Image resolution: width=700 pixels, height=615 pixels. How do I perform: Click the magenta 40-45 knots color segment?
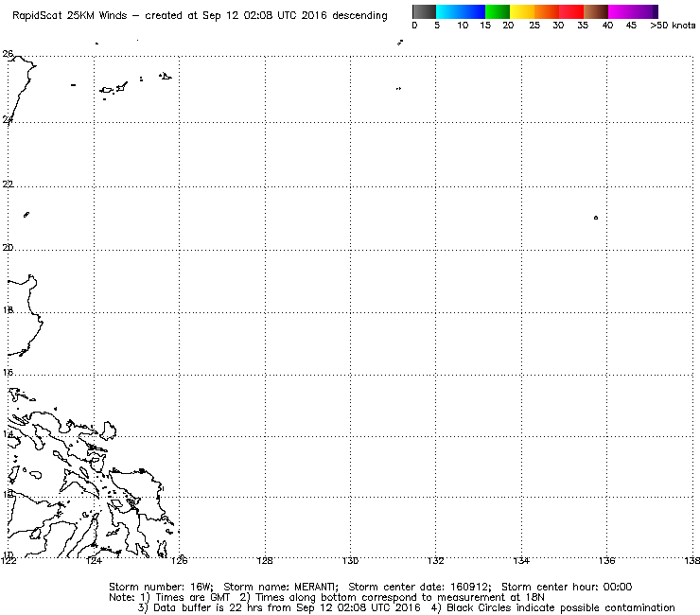coord(621,11)
